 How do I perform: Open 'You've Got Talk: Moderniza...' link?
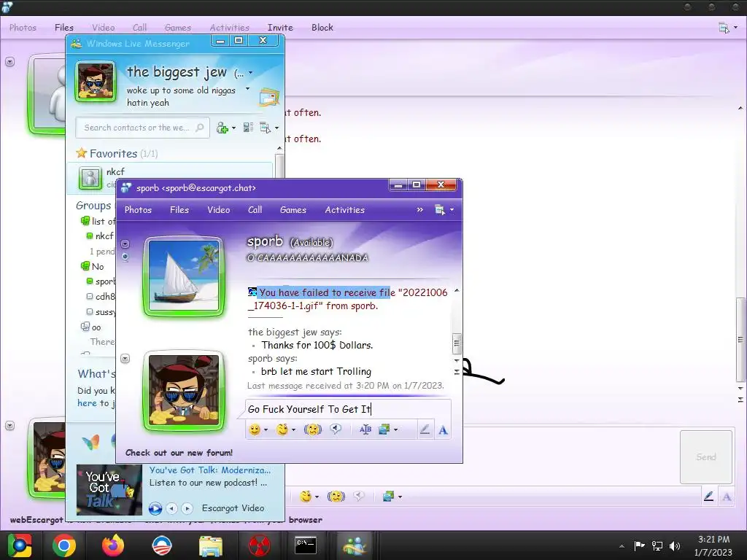coord(210,470)
